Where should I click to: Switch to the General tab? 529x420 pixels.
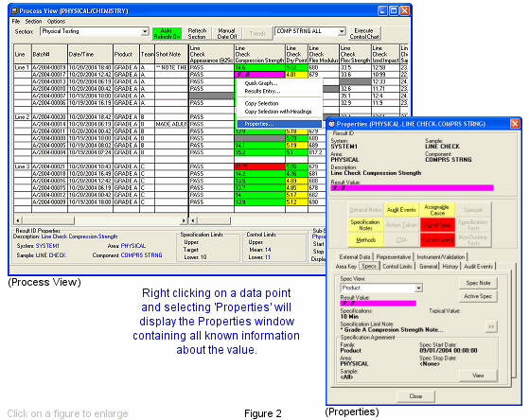[428, 266]
